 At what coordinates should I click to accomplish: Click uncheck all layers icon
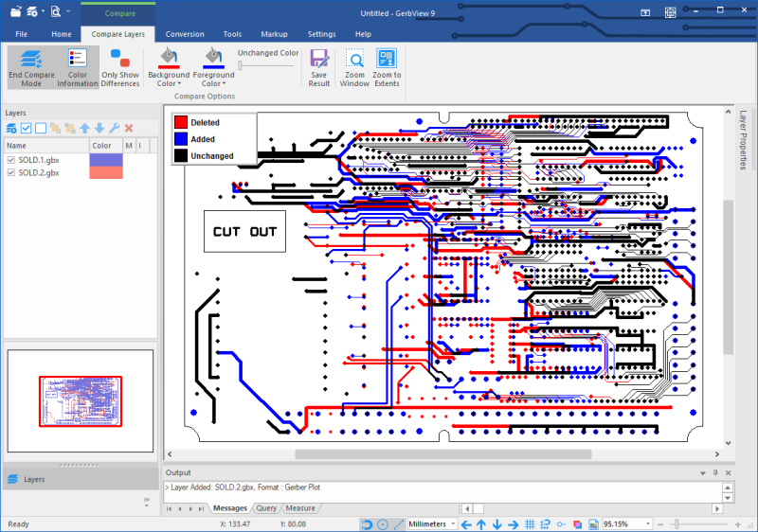point(41,128)
